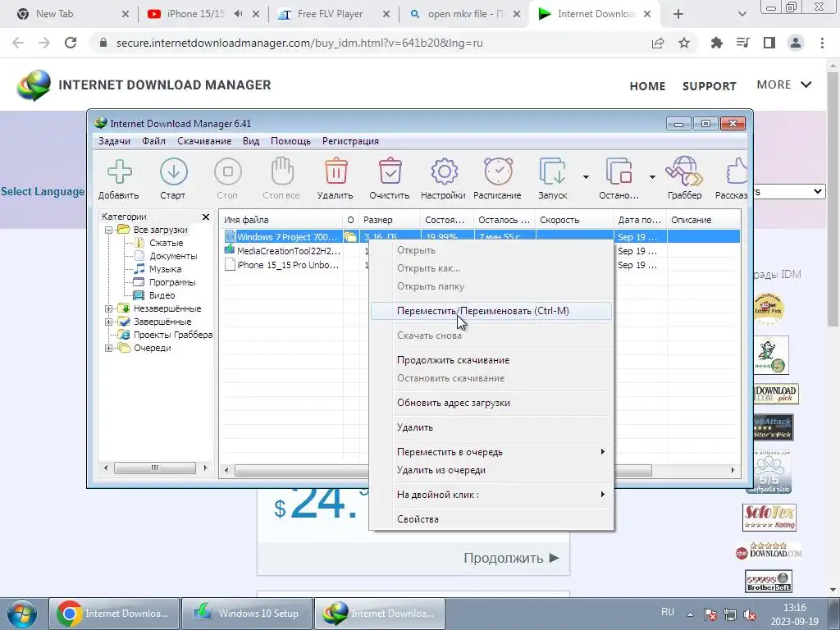Close the Категории panel
Viewport: 840px width, 630px height.
pyautogui.click(x=206, y=217)
